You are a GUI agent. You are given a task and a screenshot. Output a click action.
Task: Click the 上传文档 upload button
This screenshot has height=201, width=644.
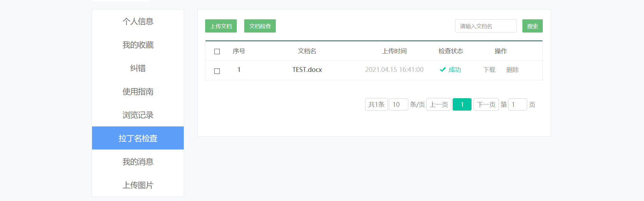click(x=221, y=26)
